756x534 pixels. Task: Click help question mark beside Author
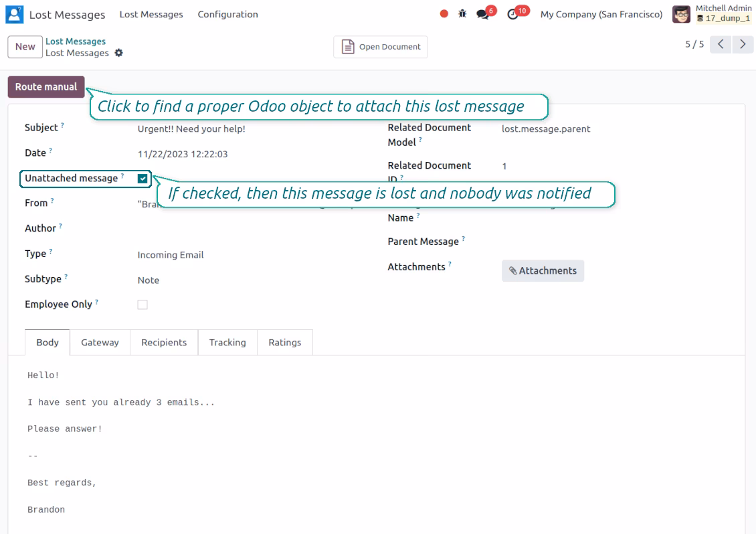pos(60,226)
